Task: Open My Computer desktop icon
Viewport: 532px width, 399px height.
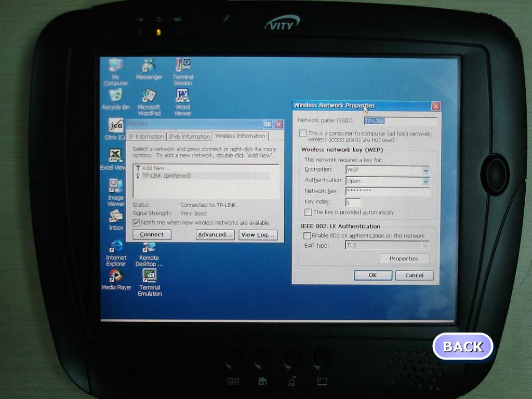Action: [116, 72]
